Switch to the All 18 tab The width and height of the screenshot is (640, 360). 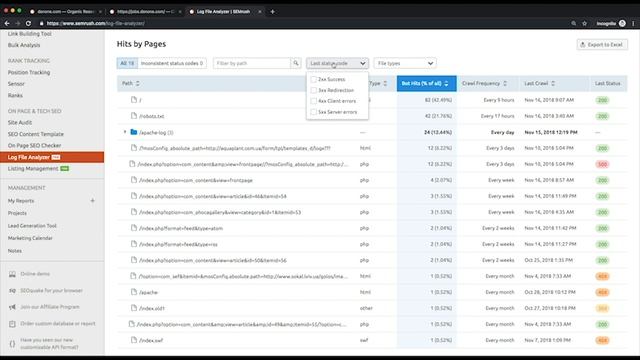(x=127, y=63)
